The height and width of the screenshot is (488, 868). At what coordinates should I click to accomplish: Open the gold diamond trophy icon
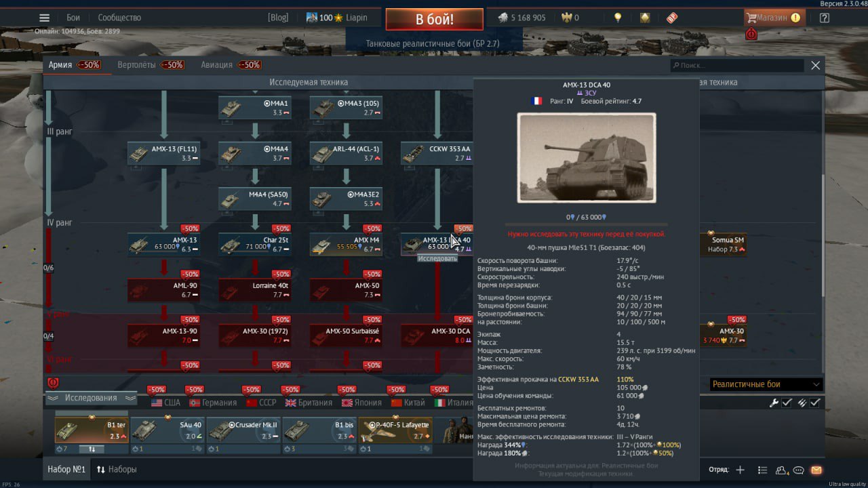[645, 18]
